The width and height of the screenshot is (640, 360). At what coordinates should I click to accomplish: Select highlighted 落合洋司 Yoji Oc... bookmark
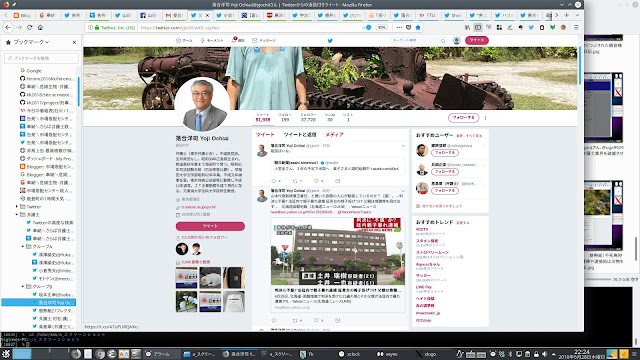(x=39, y=302)
